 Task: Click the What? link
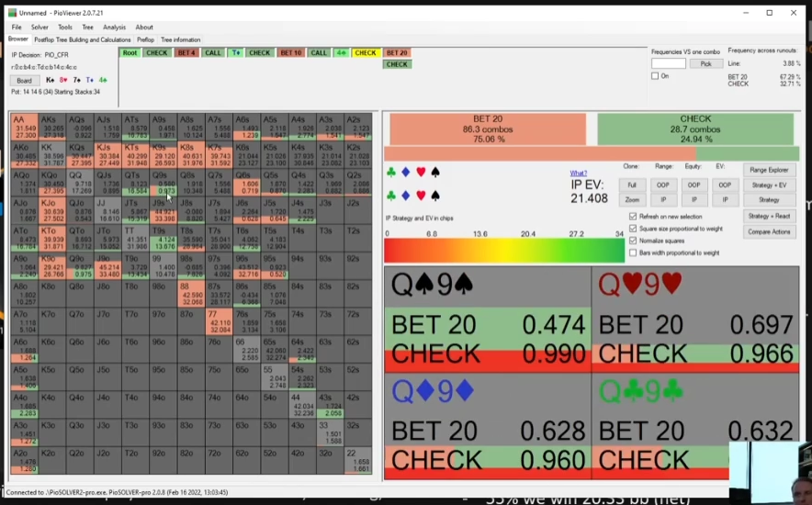click(579, 174)
